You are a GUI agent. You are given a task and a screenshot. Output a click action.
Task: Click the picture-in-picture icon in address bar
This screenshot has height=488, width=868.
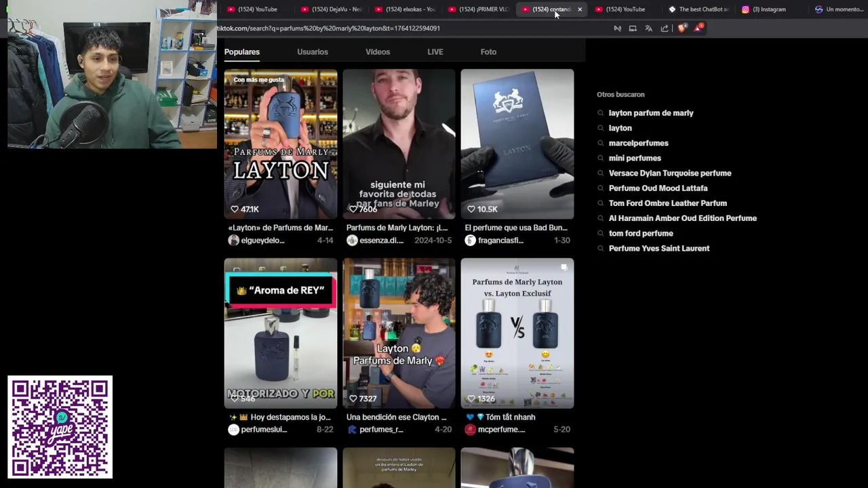tap(633, 28)
